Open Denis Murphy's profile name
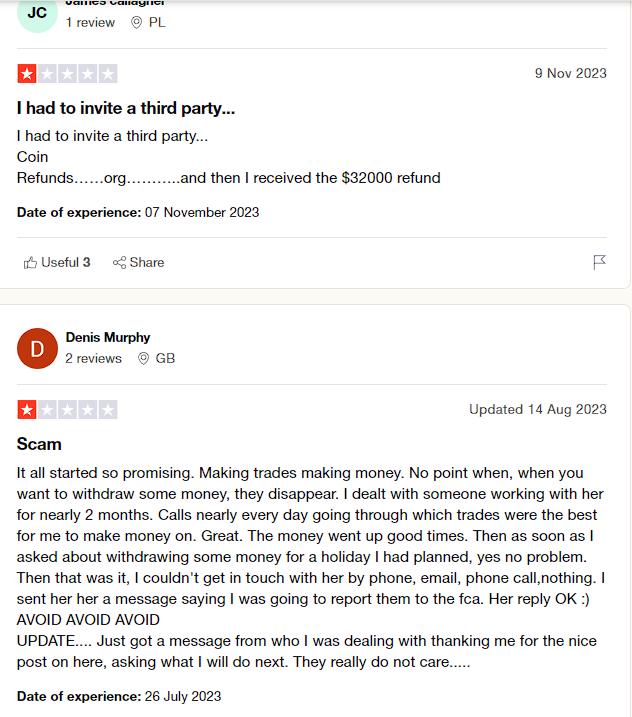 (108, 337)
